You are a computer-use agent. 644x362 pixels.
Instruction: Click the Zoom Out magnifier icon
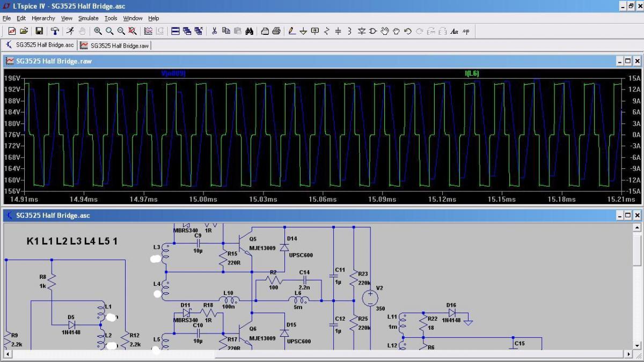pos(121,31)
